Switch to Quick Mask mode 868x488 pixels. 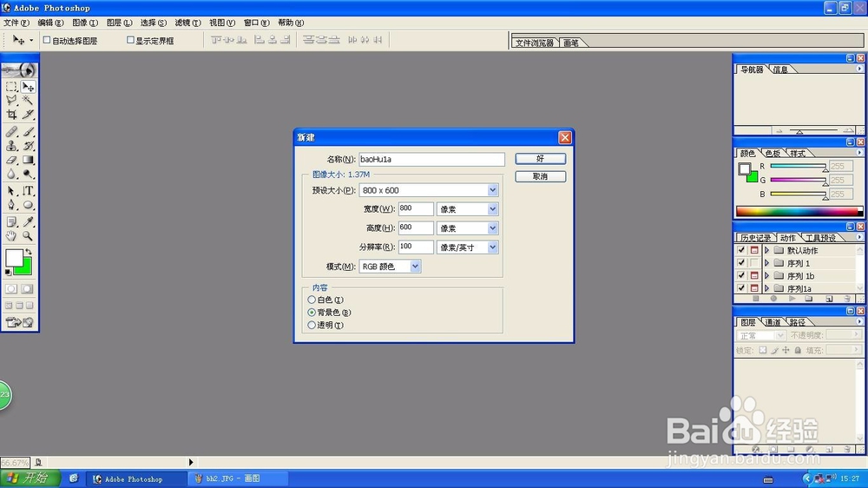pyautogui.click(x=27, y=289)
